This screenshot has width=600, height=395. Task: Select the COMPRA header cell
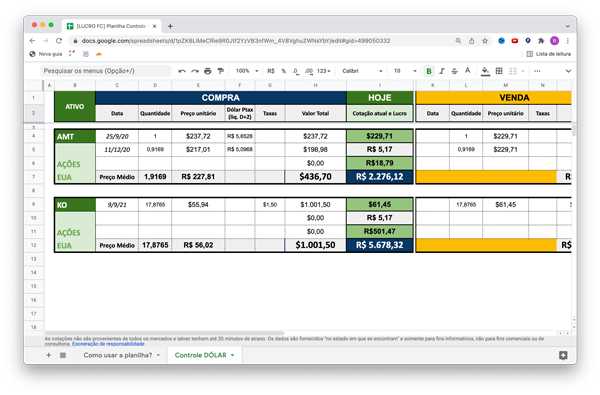tap(221, 98)
